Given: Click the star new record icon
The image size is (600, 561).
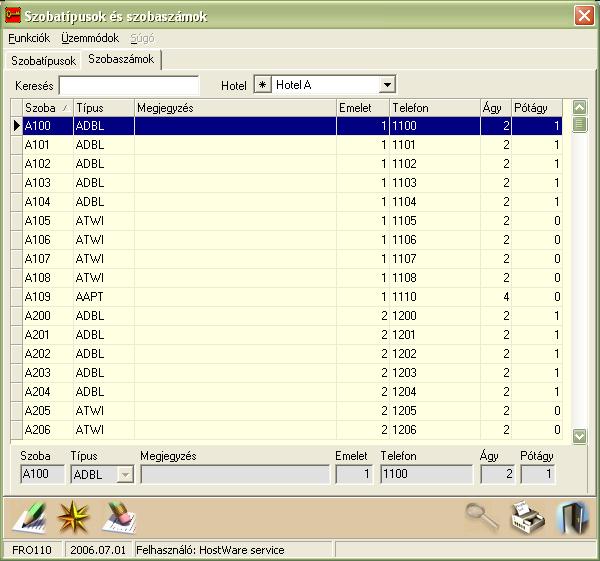Looking at the screenshot, I should [73, 518].
